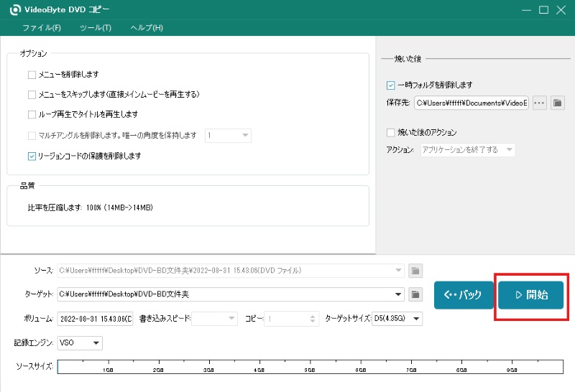Click the VideoByte app logo icon
The image size is (575, 392).
pos(14,10)
